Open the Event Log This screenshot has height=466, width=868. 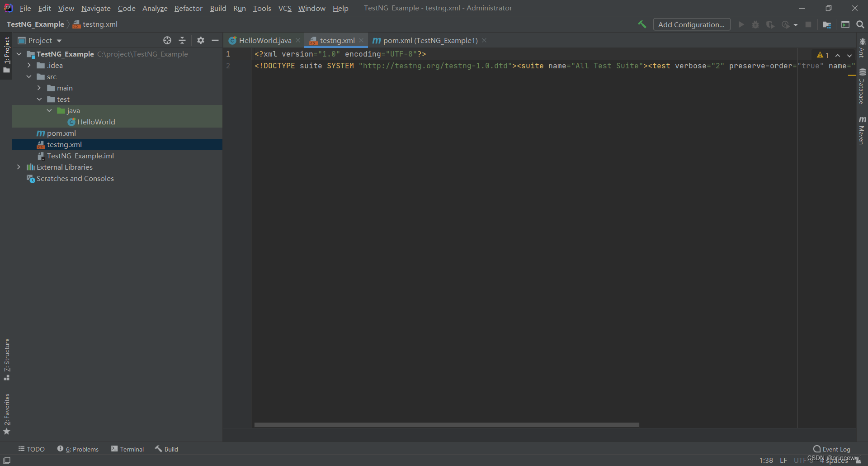pos(832,449)
